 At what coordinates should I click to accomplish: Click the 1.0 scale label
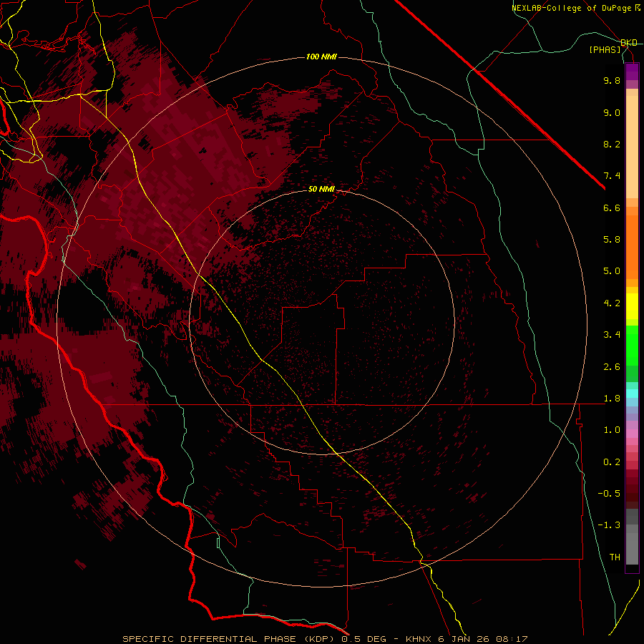pos(612,430)
